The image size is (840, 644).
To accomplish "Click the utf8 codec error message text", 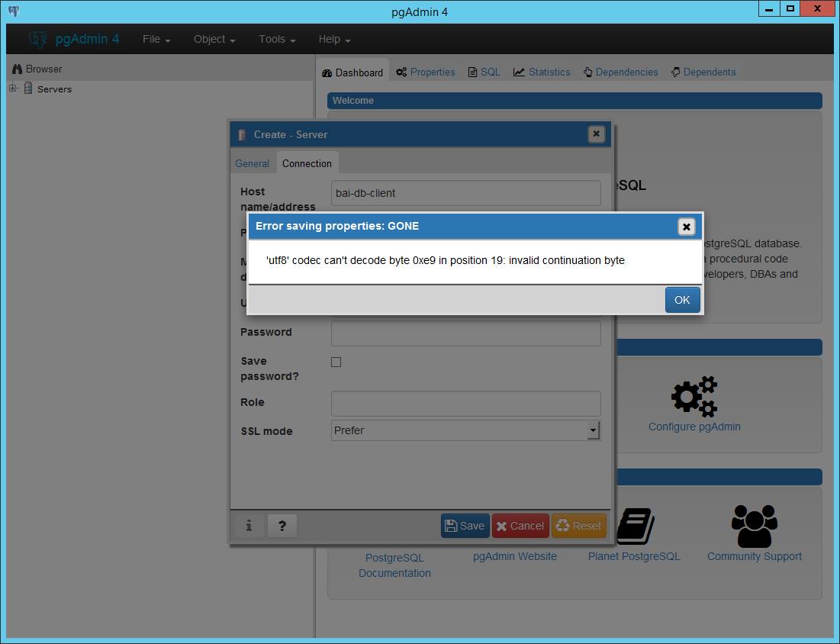I will 446,260.
